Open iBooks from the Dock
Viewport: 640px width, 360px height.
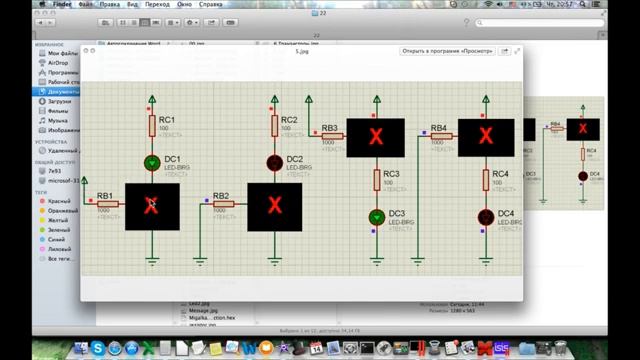pos(266,348)
